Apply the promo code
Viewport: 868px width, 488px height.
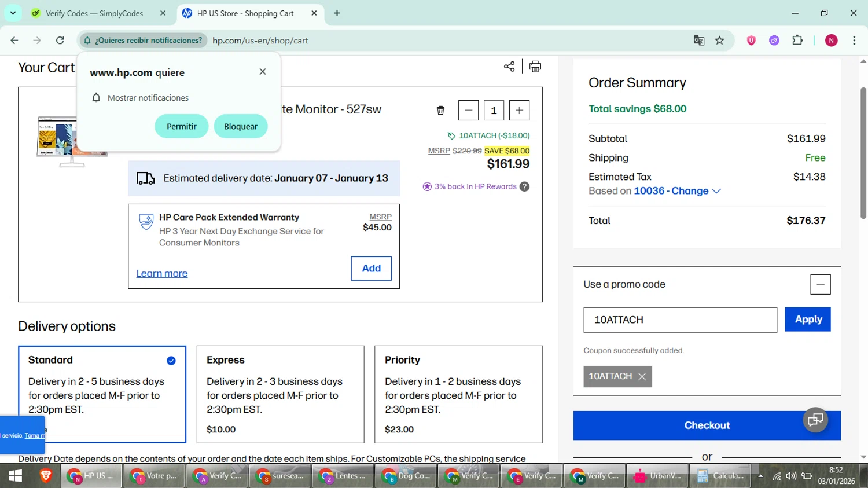[x=808, y=319]
